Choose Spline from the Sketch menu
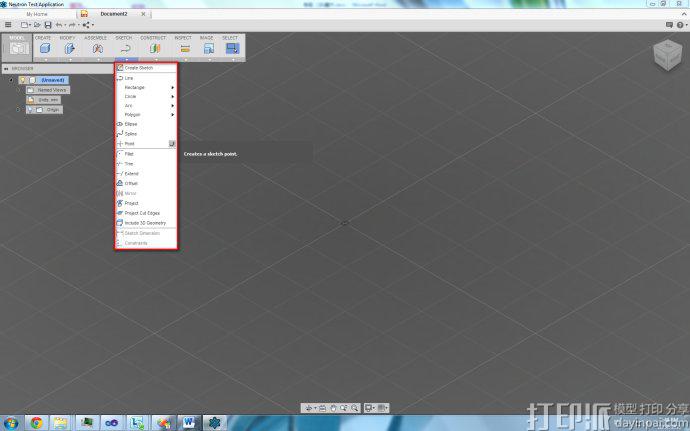 click(146, 134)
